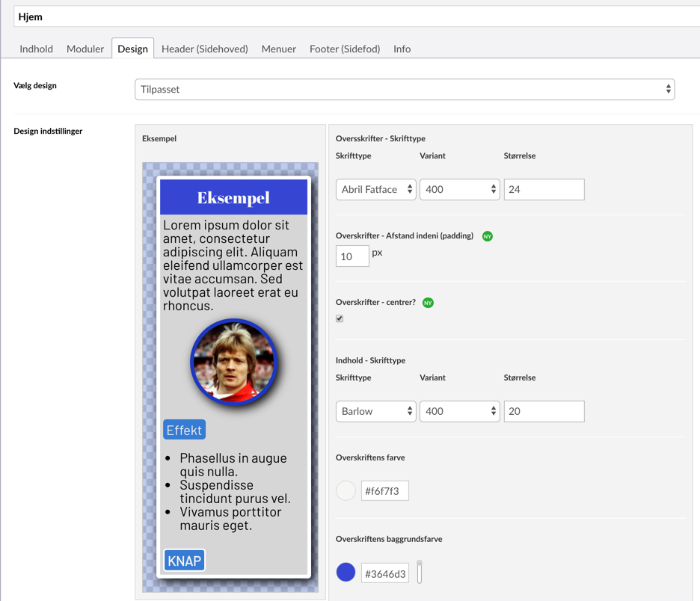
Task: Click the Effekt label in the preview
Action: [x=185, y=430]
